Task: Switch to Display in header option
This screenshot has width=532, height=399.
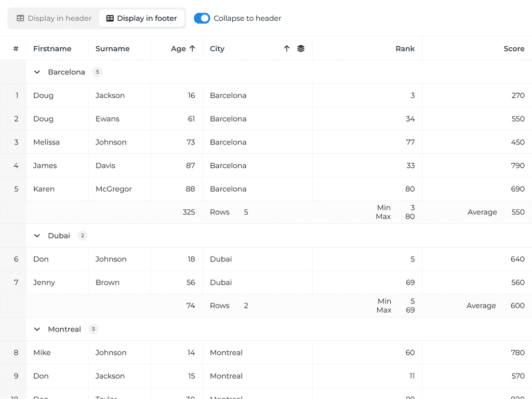Action: [x=54, y=18]
